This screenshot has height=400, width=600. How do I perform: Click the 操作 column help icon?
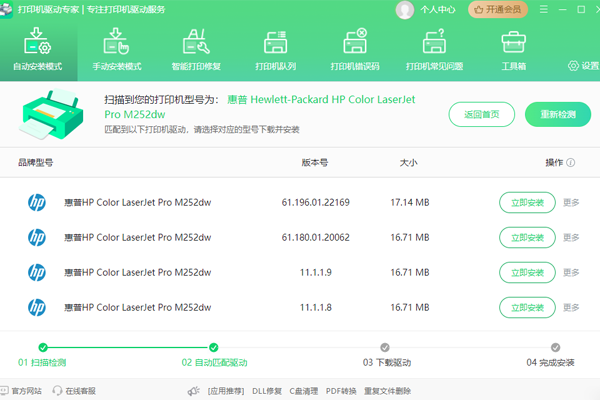tap(571, 162)
